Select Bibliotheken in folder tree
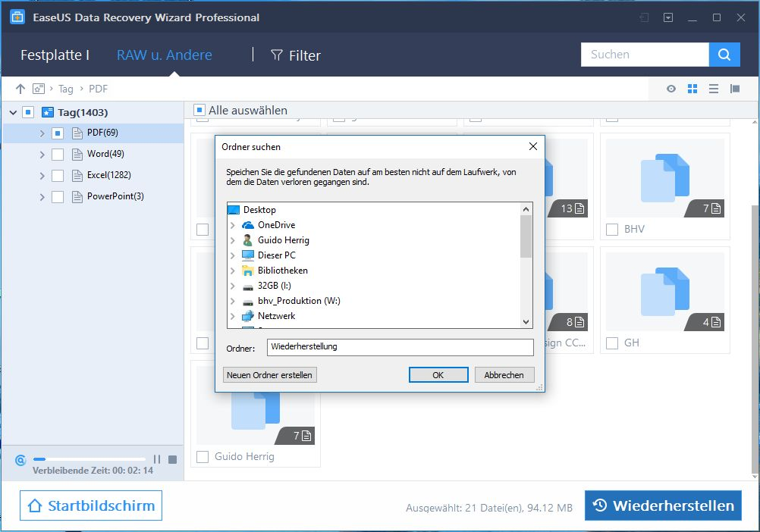The image size is (760, 532). point(283,270)
